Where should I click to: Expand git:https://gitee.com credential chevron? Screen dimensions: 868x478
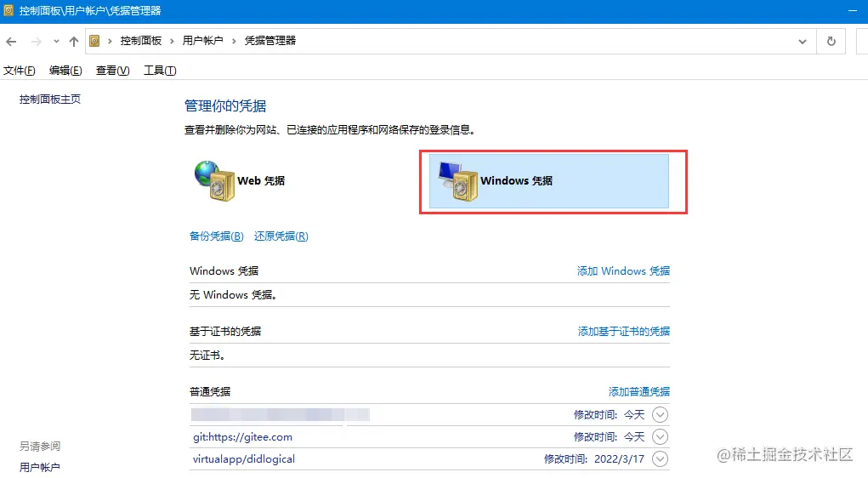click(660, 436)
